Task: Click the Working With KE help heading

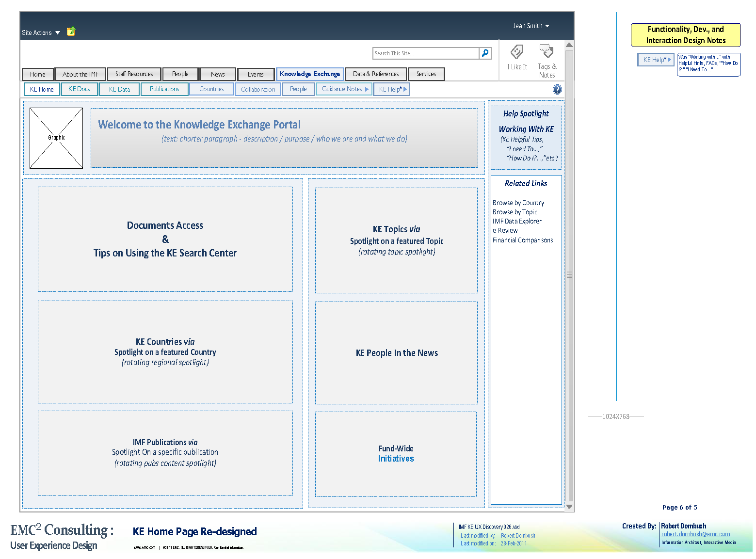Action: (x=526, y=129)
